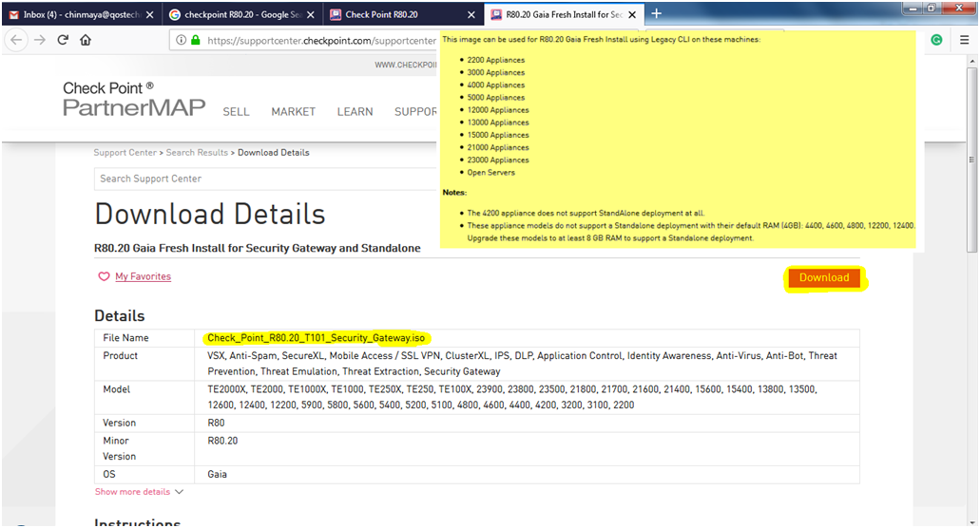
Task: Click the Open Servers bullet item
Action: (x=491, y=172)
